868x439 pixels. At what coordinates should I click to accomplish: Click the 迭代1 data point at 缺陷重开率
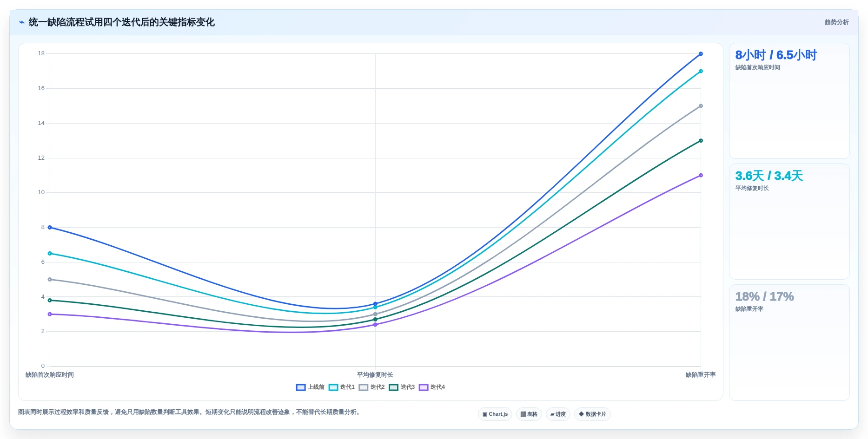click(x=701, y=72)
